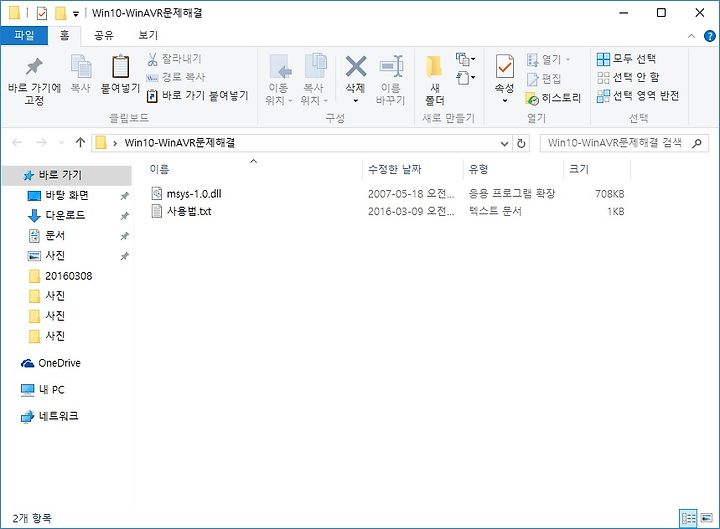This screenshot has width=720, height=529.
Task: Sort by 크기 (Size) column header
Action: tap(579, 169)
